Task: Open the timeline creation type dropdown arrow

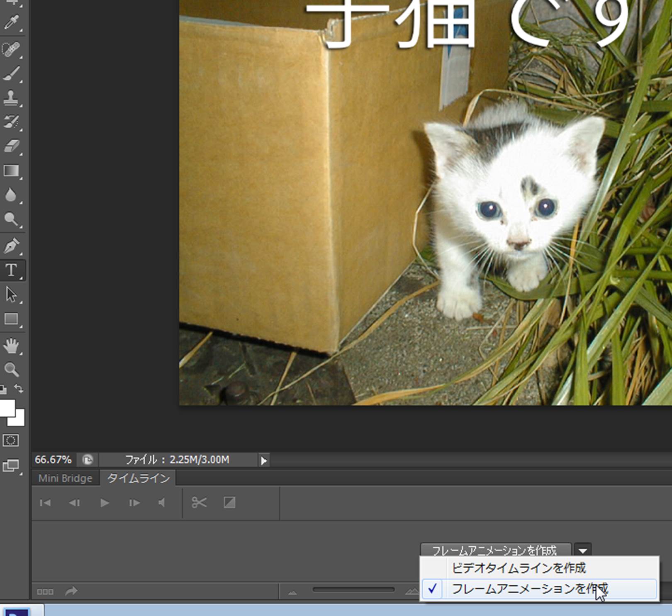Action: (x=583, y=551)
